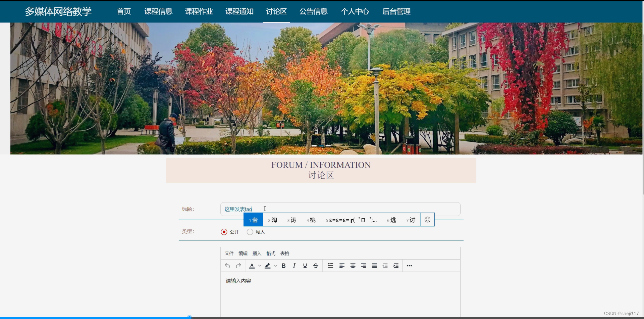644x319 pixels.
Task: Apply Underline formatting in the editor
Action: click(x=305, y=265)
